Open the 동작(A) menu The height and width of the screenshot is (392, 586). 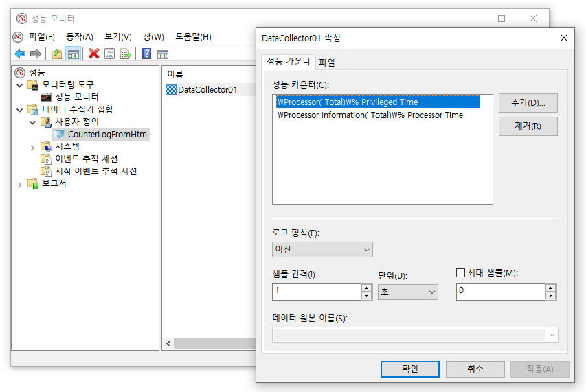tap(79, 36)
